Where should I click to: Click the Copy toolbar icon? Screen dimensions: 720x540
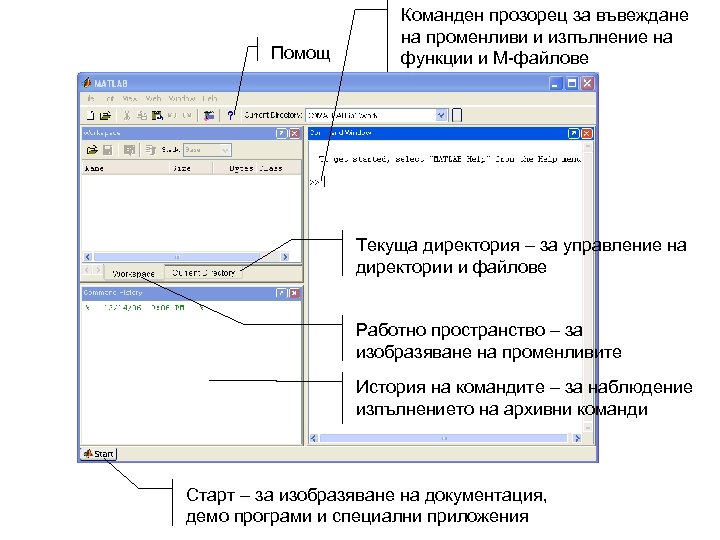click(x=142, y=115)
